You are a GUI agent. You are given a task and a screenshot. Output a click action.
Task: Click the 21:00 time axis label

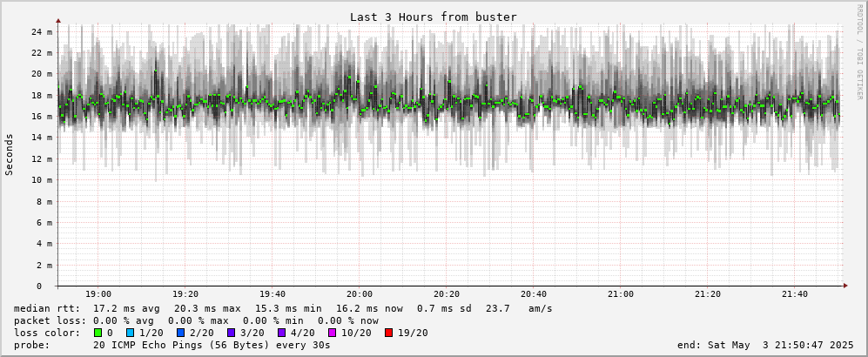point(621,294)
